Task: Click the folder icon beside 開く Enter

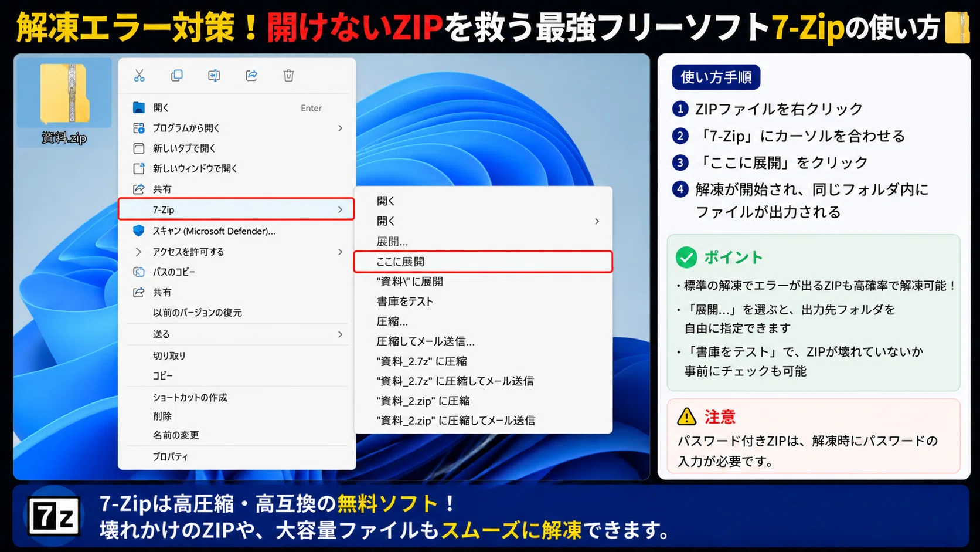Action: click(x=139, y=107)
